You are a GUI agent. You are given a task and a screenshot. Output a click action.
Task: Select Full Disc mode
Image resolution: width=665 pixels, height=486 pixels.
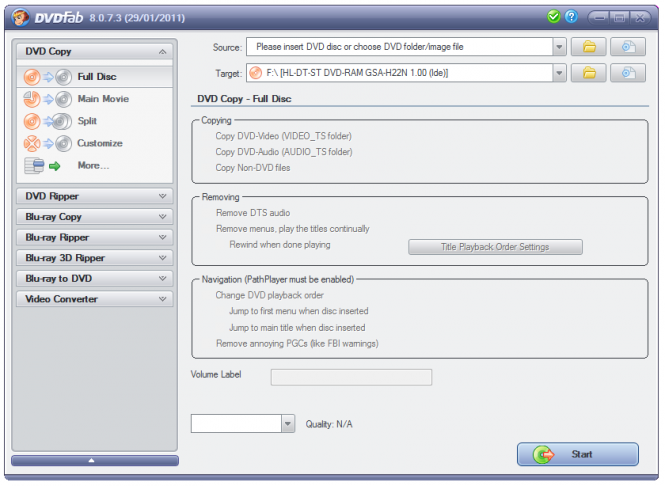point(95,77)
